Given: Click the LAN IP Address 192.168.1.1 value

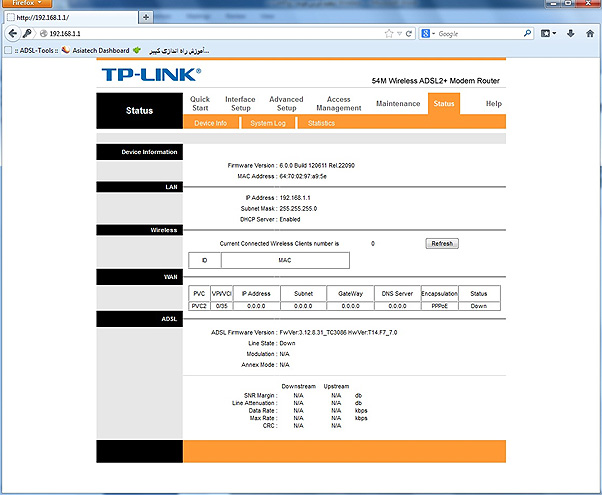Looking at the screenshot, I should pyautogui.click(x=295, y=198).
